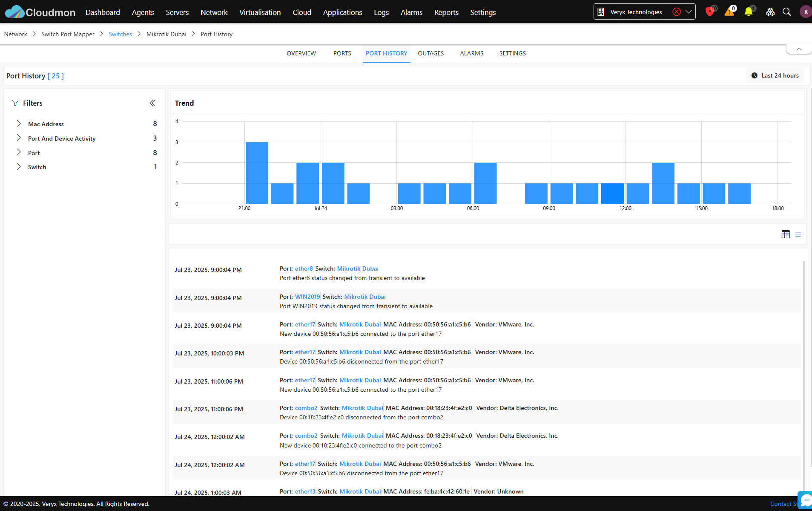Image resolution: width=812 pixels, height=511 pixels.
Task: Select the Jul 23, 2025, 9:00:04 PM ether8 timestamp
Action: 208,270
